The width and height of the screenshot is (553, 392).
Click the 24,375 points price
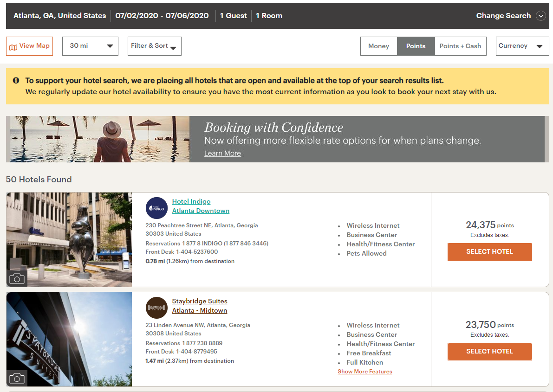[489, 225]
